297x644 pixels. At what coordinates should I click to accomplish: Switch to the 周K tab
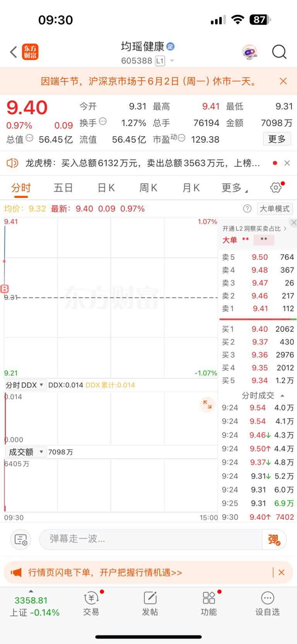148,188
